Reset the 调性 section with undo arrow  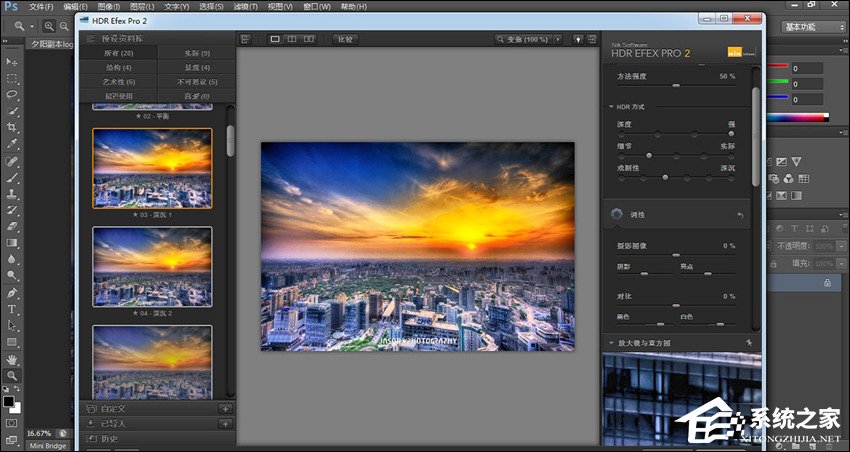pos(740,215)
